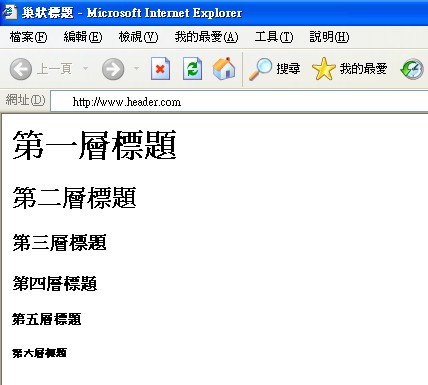The image size is (428, 385).
Task: Click the 搜尋 magnifier icon
Action: [260, 69]
